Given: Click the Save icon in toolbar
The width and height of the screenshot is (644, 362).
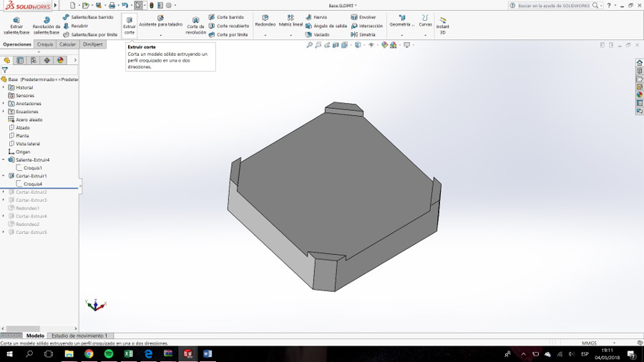Looking at the screenshot, I should click(99, 5).
